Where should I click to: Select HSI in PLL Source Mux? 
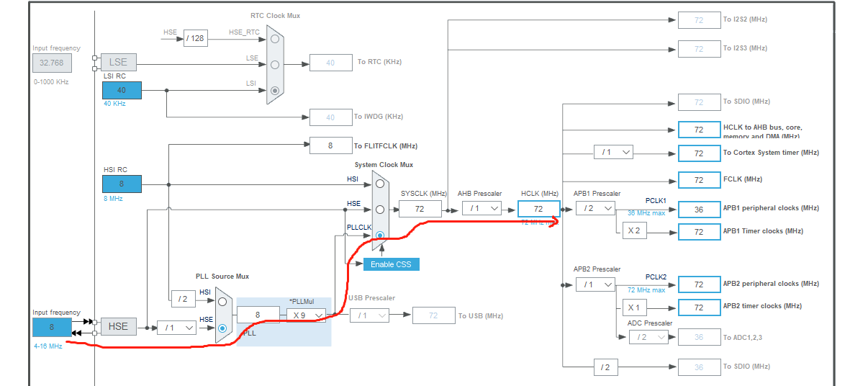pos(222,302)
